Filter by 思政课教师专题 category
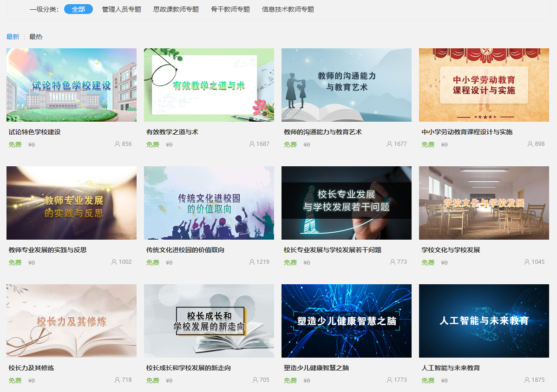Image resolution: width=557 pixels, height=392 pixels. (176, 9)
